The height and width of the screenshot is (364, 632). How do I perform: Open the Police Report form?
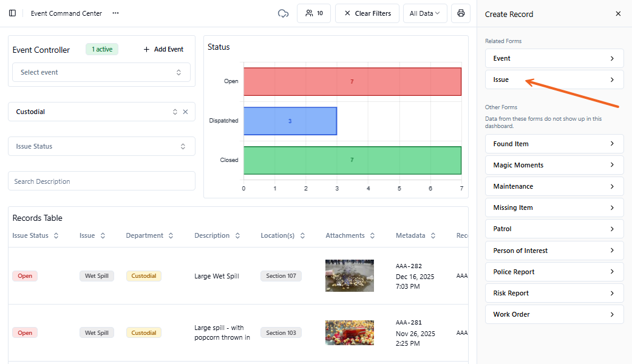554,272
